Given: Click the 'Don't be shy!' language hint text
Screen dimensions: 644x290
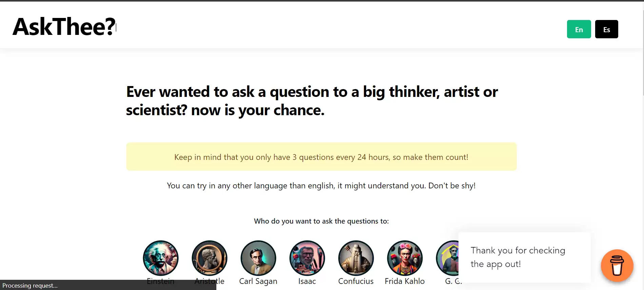Looking at the screenshot, I should coord(321,186).
